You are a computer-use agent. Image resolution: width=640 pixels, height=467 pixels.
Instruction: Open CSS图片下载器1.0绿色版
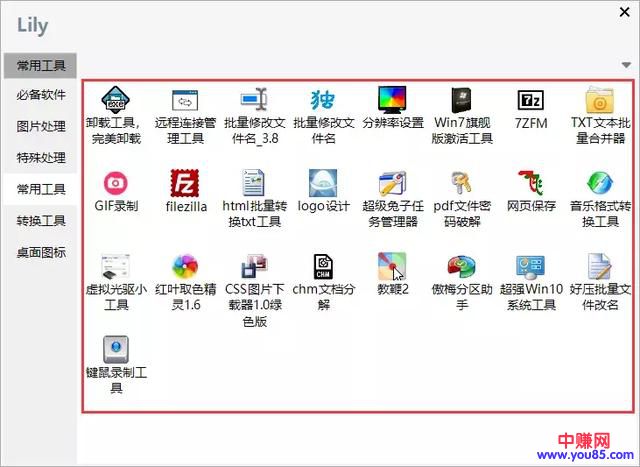click(254, 266)
